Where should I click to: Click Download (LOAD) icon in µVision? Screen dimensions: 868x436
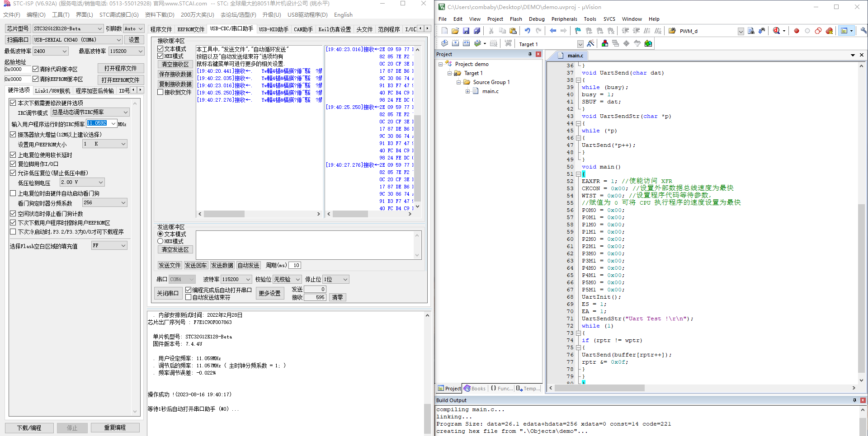click(508, 43)
